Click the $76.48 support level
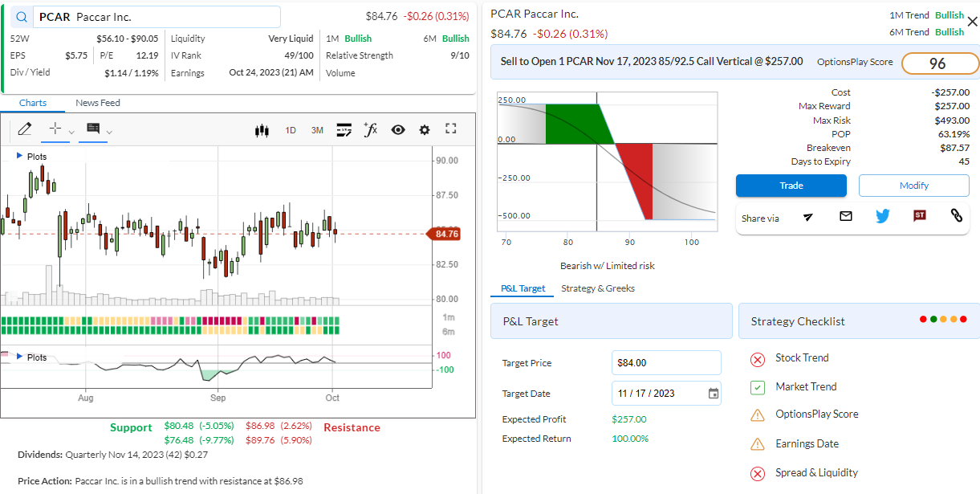 pos(179,440)
